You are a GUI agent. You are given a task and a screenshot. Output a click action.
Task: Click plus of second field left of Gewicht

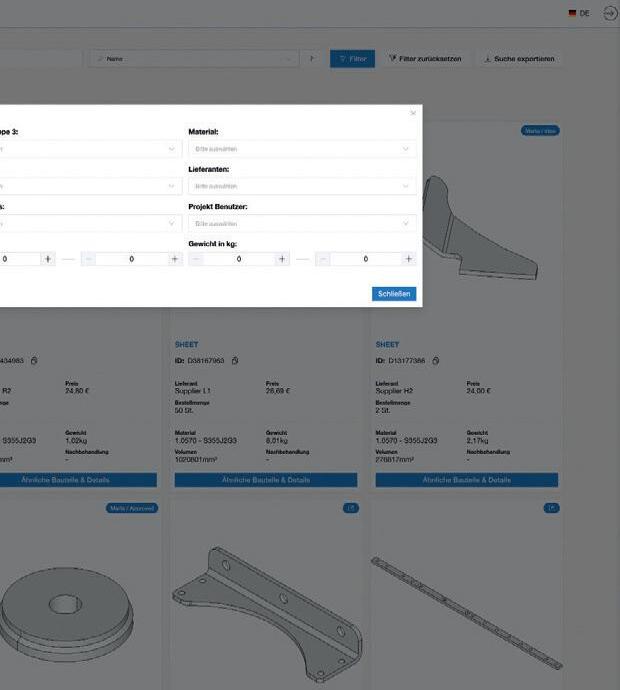pos(175,259)
